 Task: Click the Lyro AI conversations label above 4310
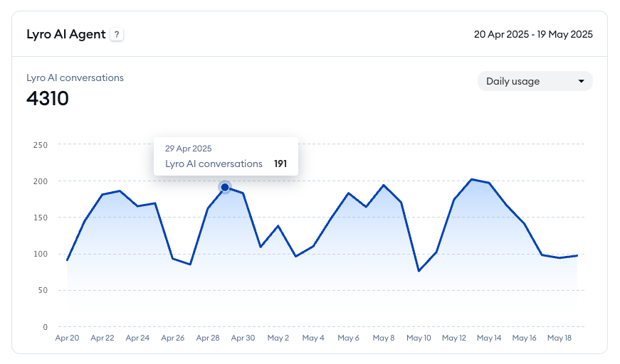click(75, 77)
